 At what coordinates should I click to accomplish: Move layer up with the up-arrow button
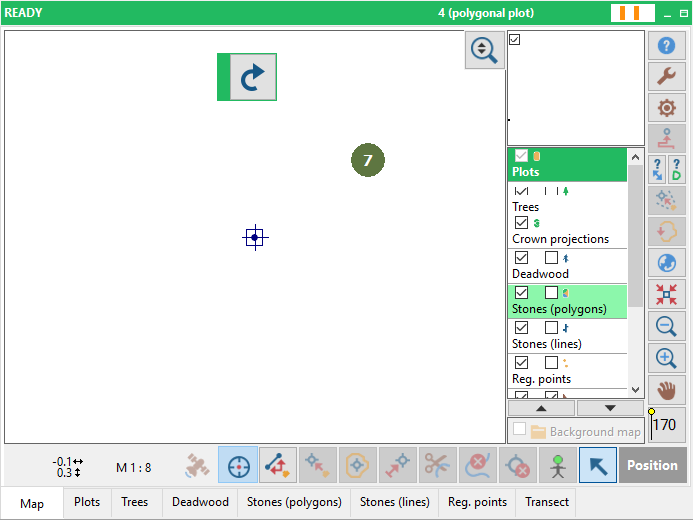pyautogui.click(x=541, y=408)
